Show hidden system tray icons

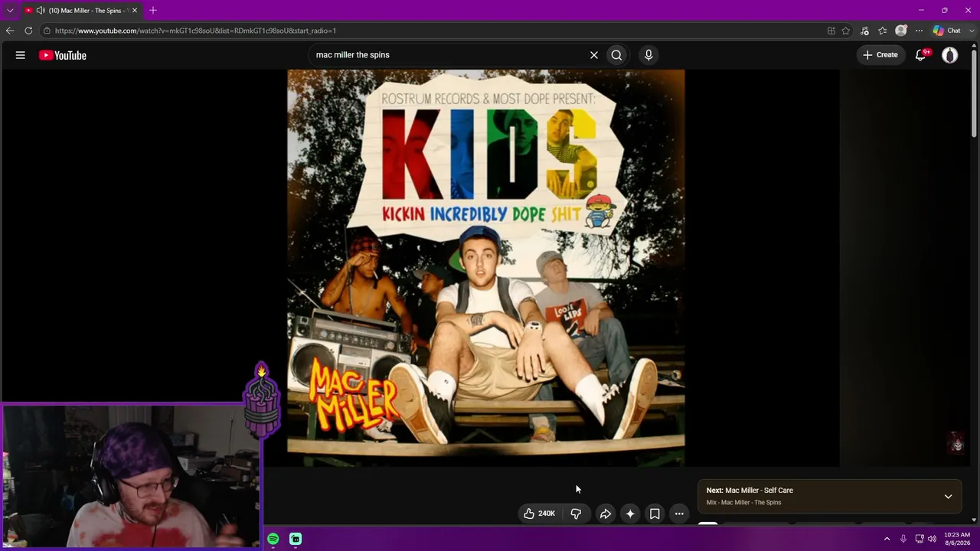point(887,539)
